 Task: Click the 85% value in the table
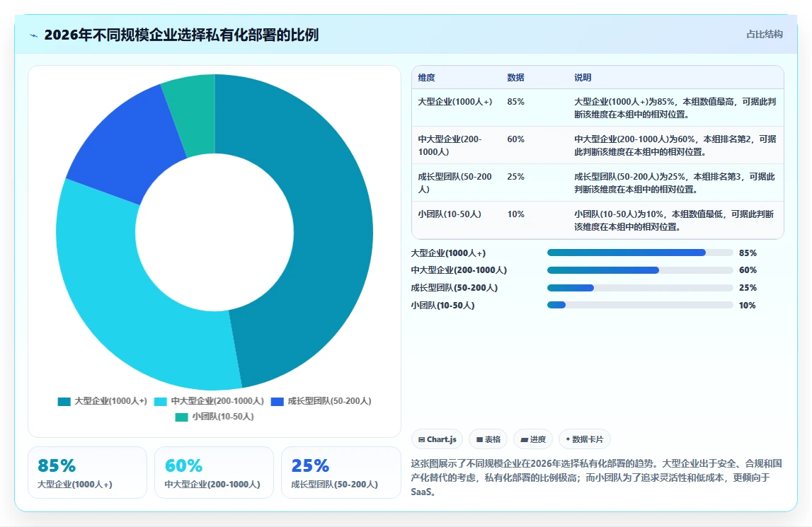coord(516,102)
